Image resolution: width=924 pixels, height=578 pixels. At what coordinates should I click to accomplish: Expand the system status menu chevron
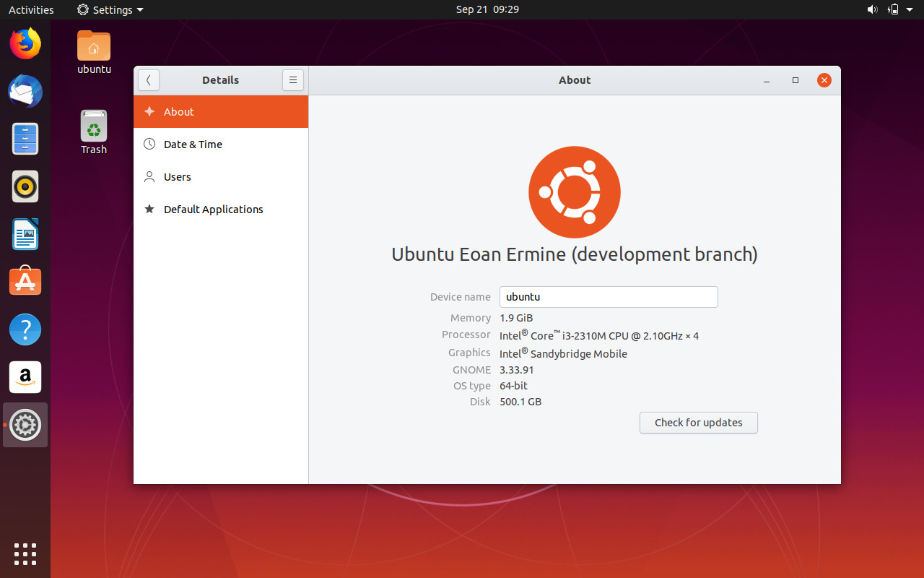[x=911, y=9]
